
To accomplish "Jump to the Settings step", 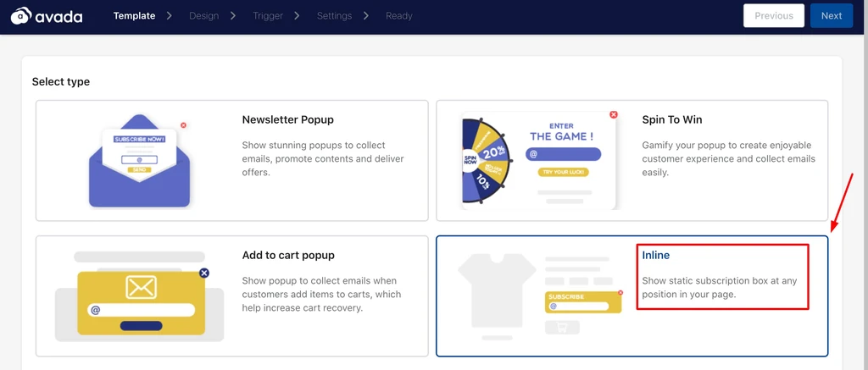I will [x=335, y=16].
